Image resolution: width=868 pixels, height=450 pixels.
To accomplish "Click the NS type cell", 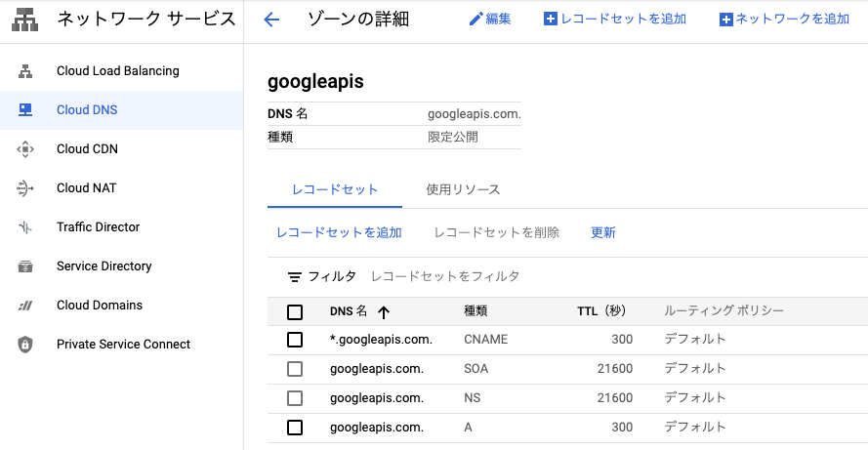I will pyautogui.click(x=473, y=398).
